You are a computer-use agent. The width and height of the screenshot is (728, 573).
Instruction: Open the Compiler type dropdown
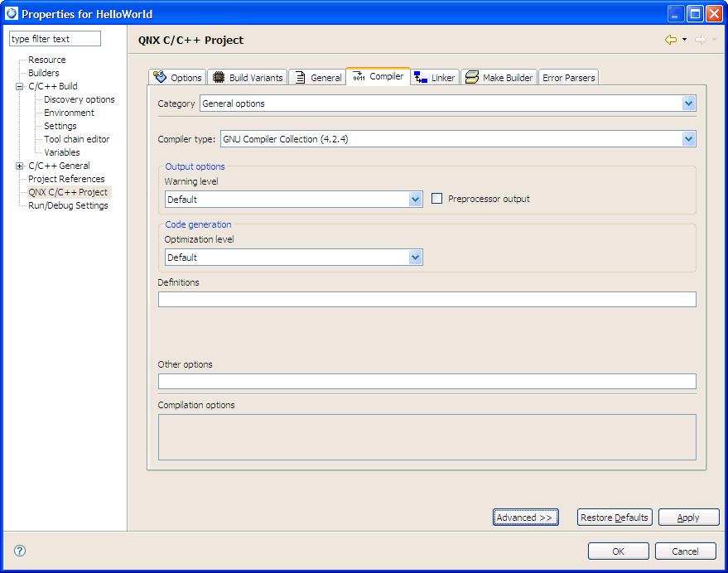click(688, 139)
